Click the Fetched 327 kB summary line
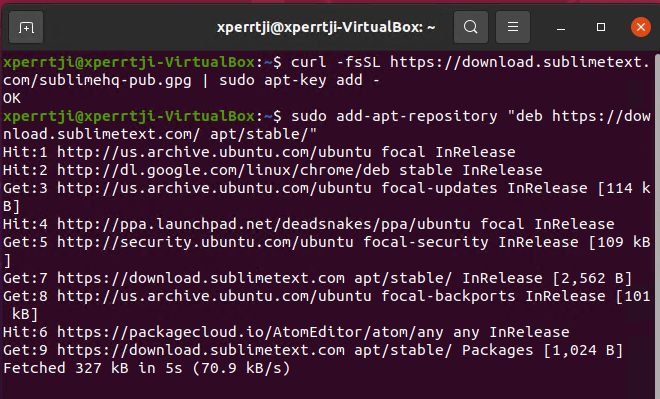The width and height of the screenshot is (660, 399). [146, 368]
